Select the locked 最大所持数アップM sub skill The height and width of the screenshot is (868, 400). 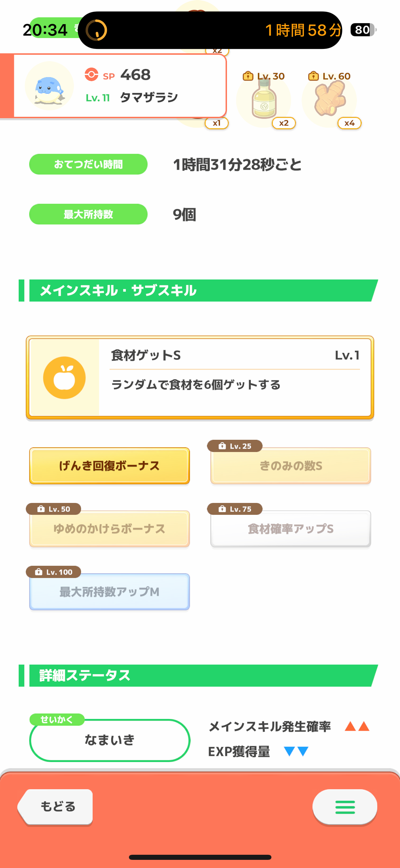(110, 592)
